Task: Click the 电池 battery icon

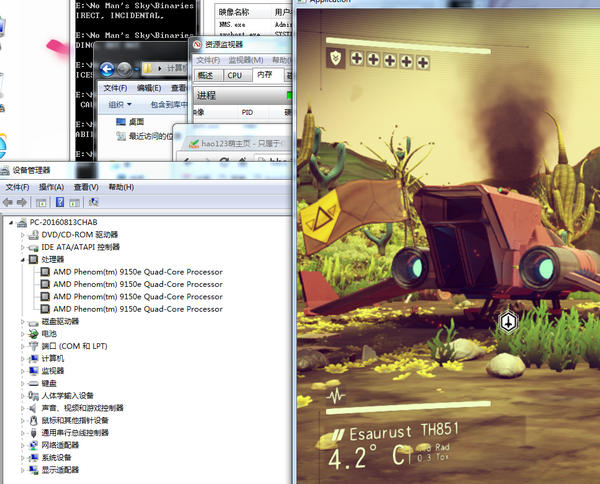Action: pyautogui.click(x=34, y=334)
